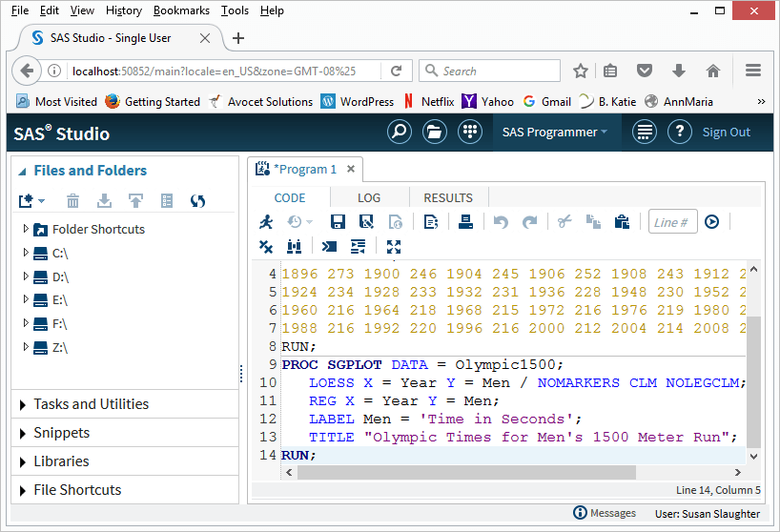The width and height of the screenshot is (780, 532).
Task: Open the SAS Studio search icon
Action: 400,133
